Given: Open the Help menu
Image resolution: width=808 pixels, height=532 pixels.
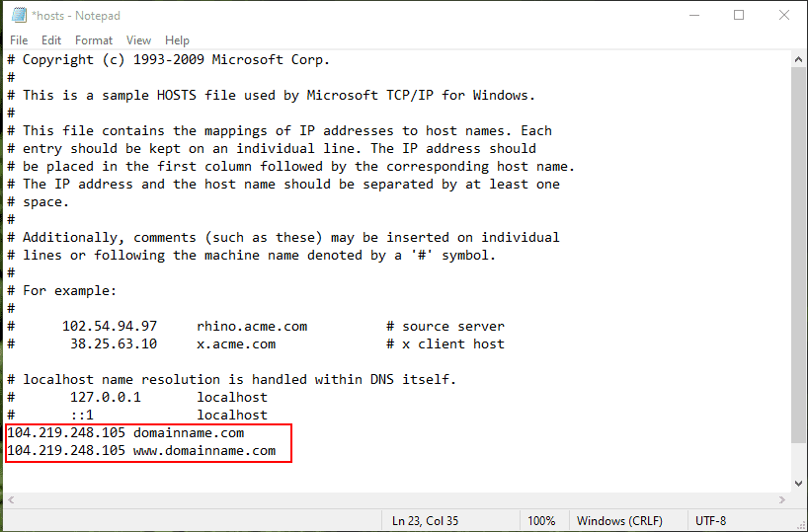Looking at the screenshot, I should pos(177,40).
